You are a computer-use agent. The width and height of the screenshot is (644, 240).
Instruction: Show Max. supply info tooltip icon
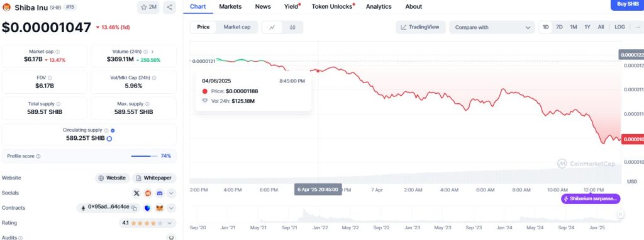pyautogui.click(x=147, y=104)
